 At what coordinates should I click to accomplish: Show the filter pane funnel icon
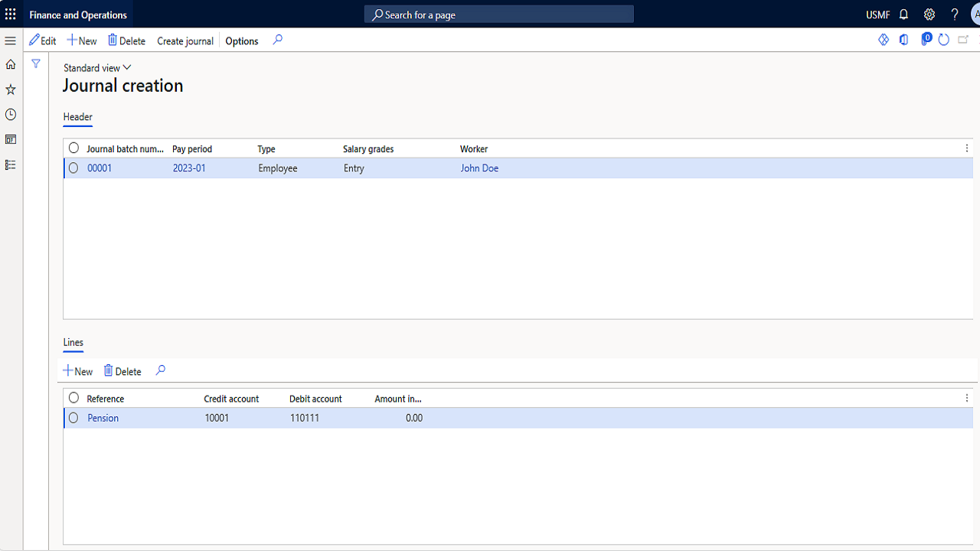pyautogui.click(x=36, y=64)
